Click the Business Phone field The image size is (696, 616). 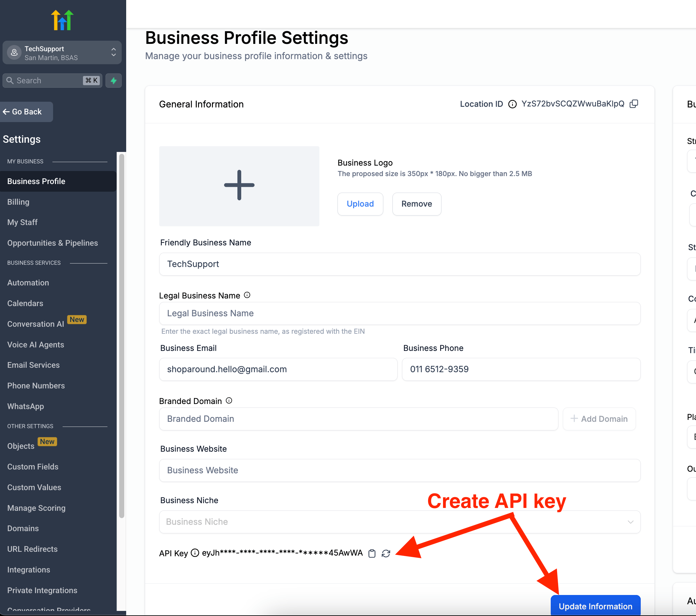click(x=521, y=369)
